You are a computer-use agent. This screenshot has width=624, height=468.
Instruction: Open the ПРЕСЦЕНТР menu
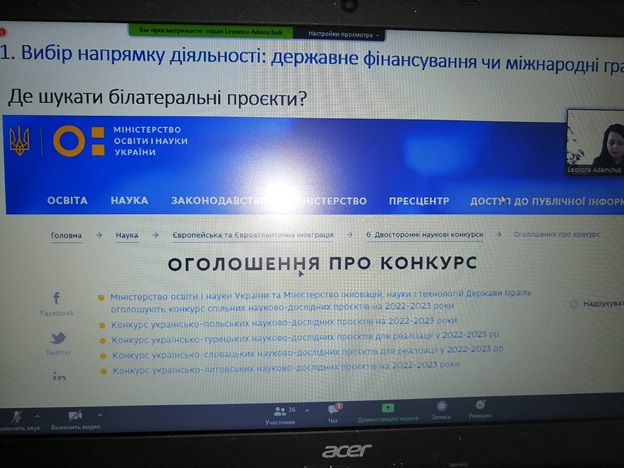pos(419,201)
